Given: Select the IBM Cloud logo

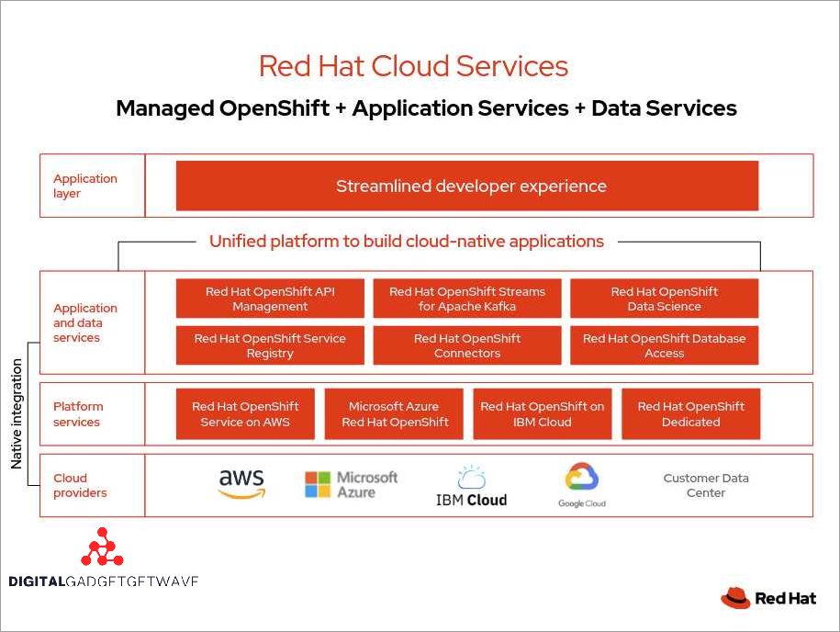Looking at the screenshot, I should (471, 487).
